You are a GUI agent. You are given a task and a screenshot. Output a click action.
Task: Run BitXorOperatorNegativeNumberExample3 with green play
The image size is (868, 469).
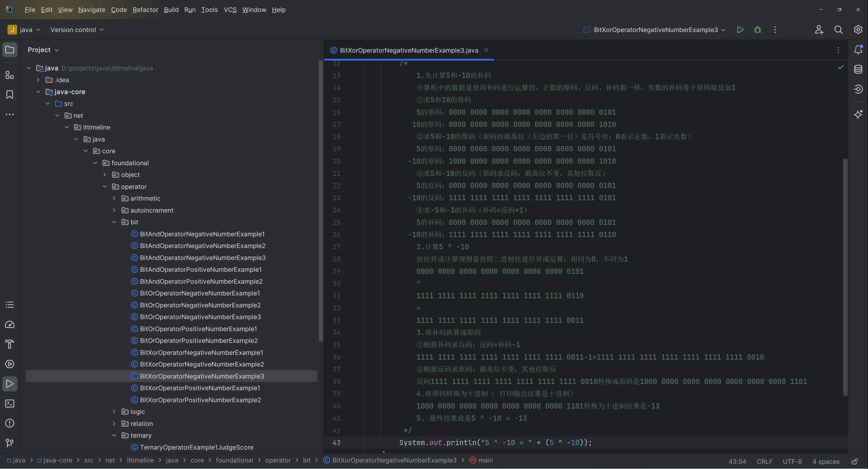pos(740,30)
